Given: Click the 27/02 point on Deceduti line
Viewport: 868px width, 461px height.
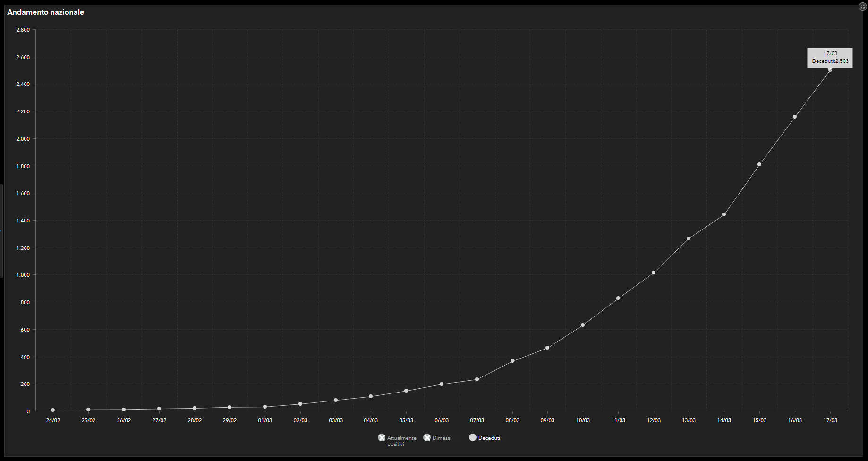Looking at the screenshot, I should pyautogui.click(x=159, y=409).
